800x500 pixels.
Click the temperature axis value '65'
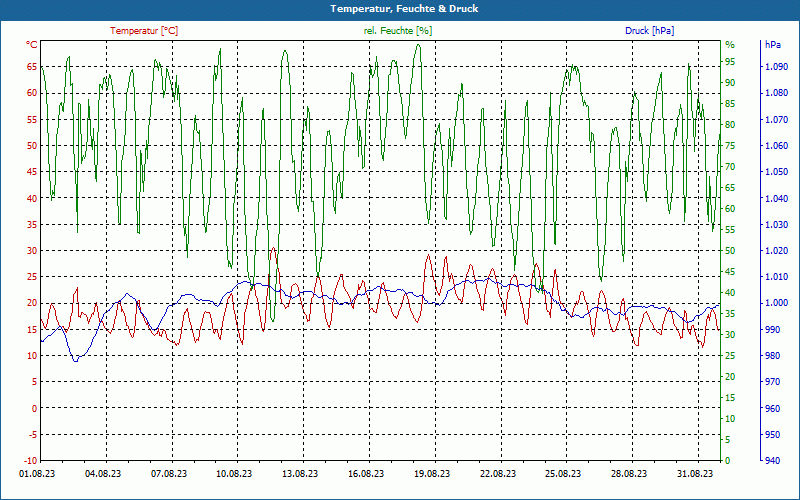[32, 66]
